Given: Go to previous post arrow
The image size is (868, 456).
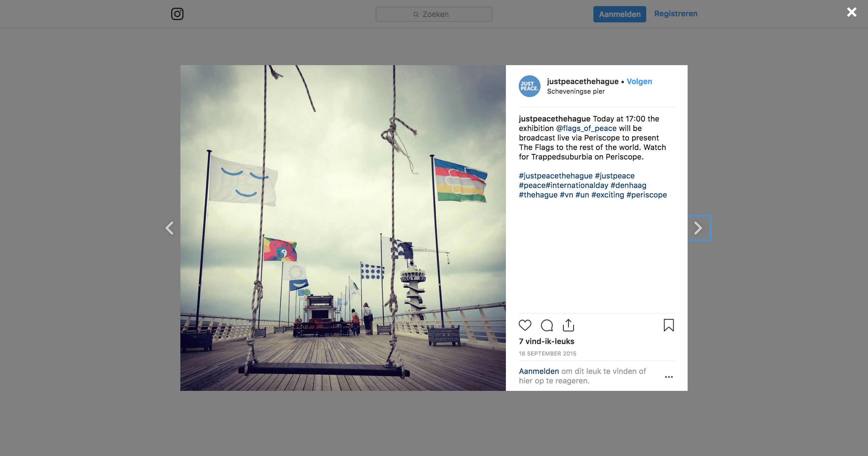Looking at the screenshot, I should click(x=169, y=228).
